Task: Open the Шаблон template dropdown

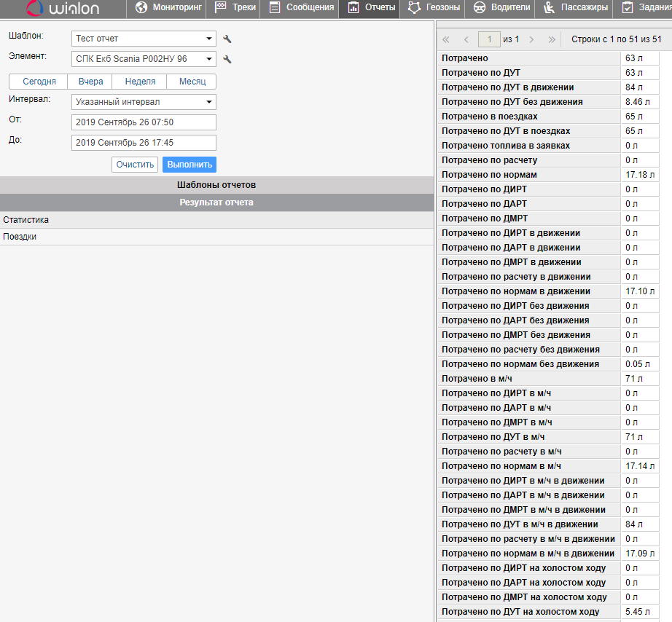Action: [144, 39]
